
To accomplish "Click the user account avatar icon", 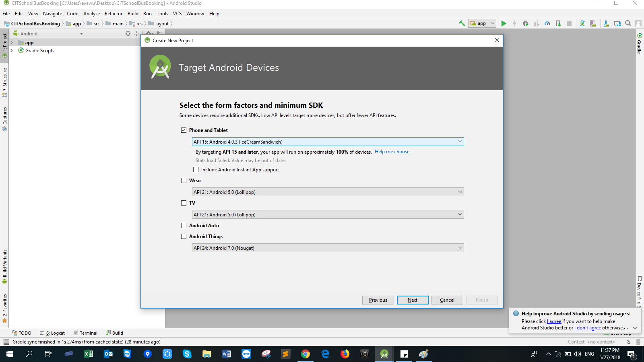I will click(x=638, y=23).
